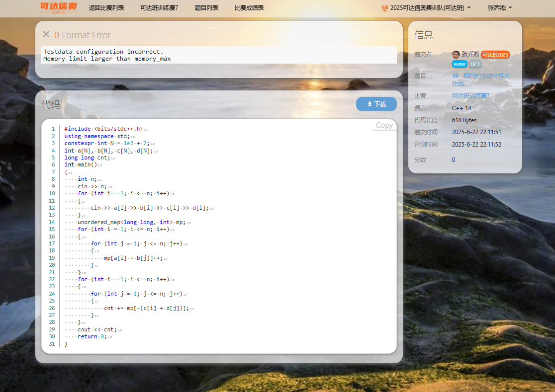Click the orange 可达班2025 badge

pos(495,55)
